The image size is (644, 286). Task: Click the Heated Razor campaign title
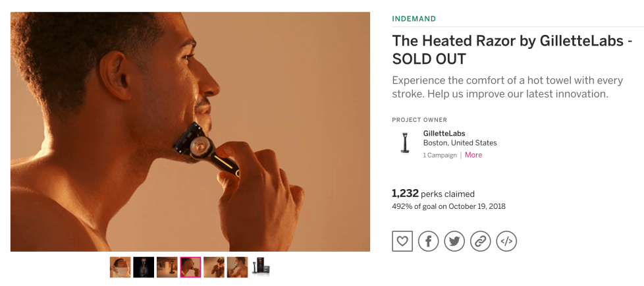click(x=512, y=49)
